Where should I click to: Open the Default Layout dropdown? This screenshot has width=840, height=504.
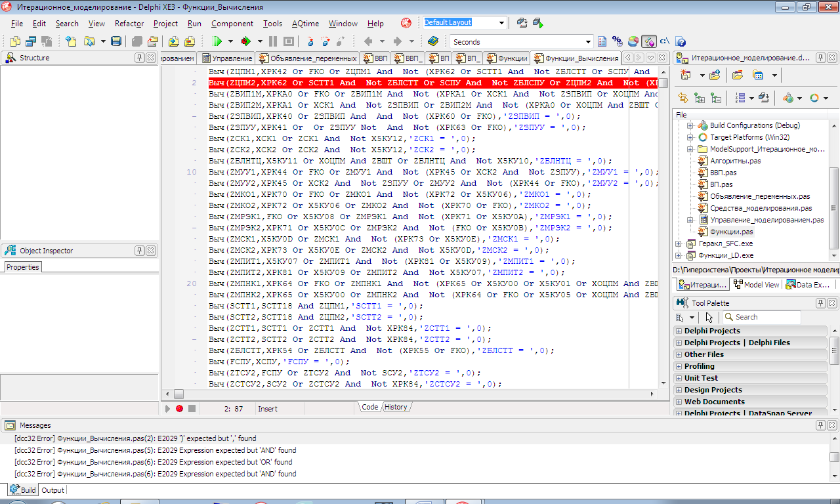pyautogui.click(x=502, y=23)
